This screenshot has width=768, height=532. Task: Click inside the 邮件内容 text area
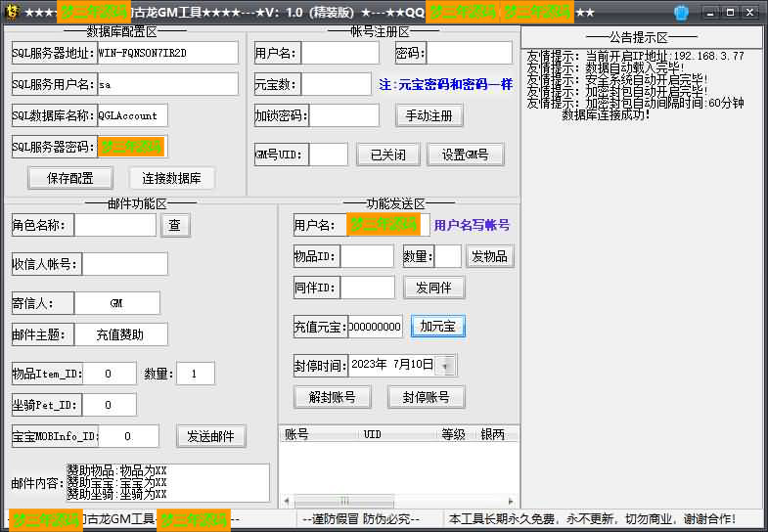point(167,483)
